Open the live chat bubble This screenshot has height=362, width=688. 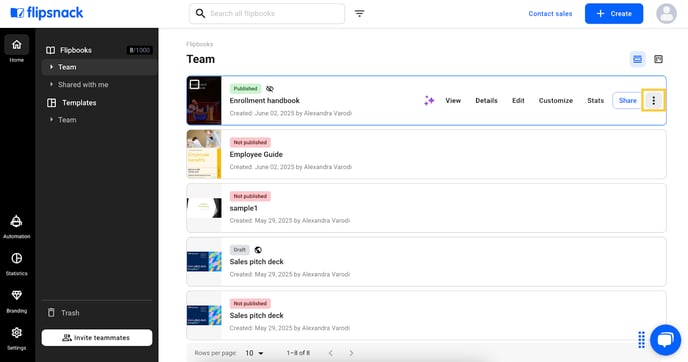[665, 340]
